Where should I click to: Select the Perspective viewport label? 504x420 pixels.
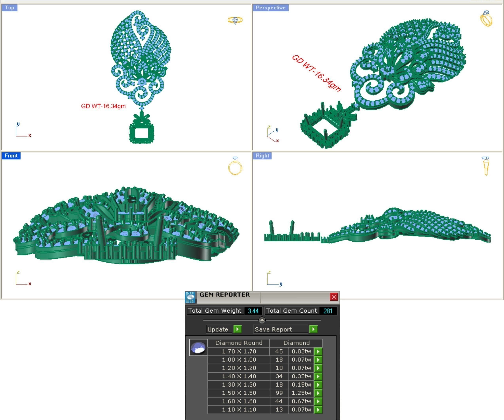pos(270,8)
